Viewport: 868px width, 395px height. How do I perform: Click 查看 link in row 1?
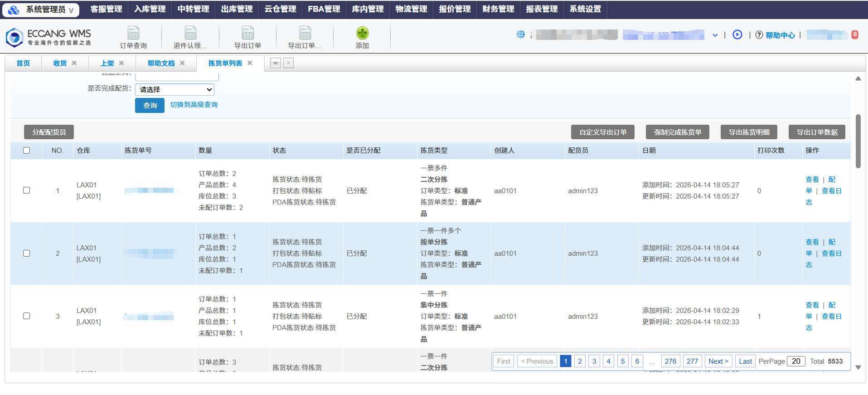click(812, 179)
